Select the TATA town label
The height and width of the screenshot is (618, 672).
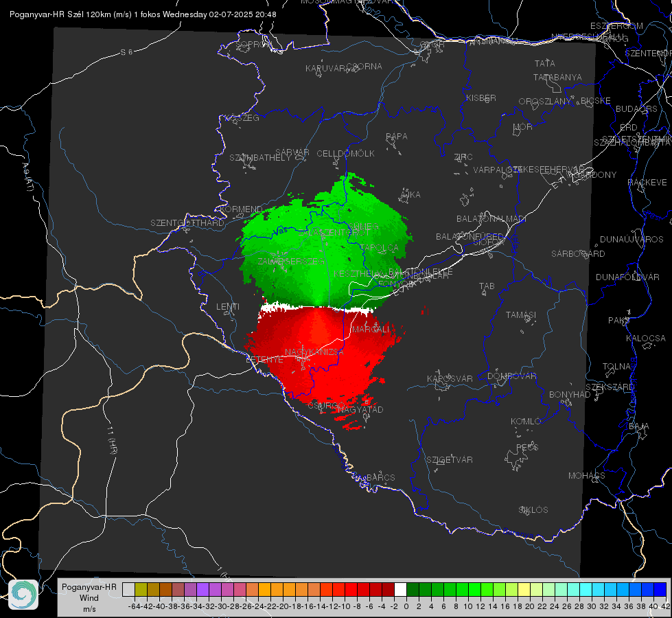[x=545, y=63]
